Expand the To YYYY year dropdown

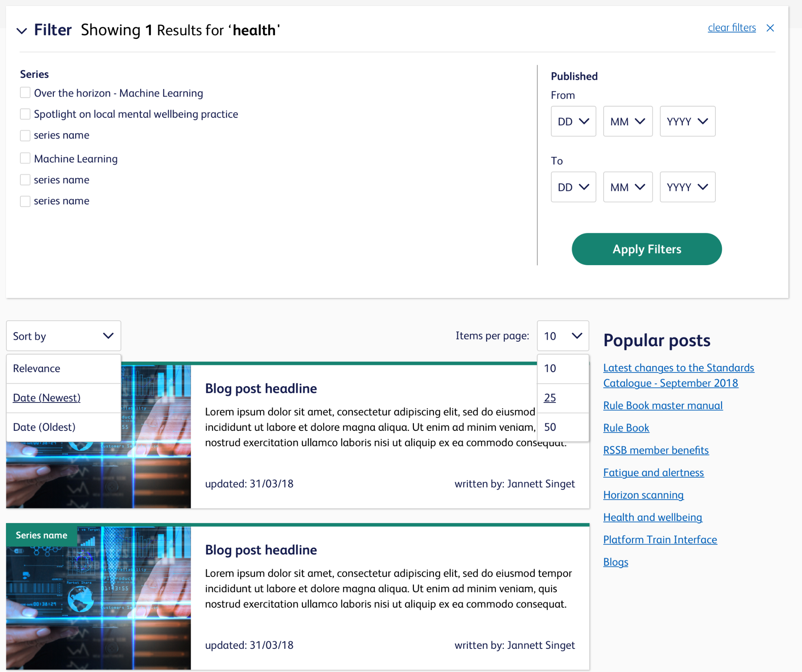687,187
